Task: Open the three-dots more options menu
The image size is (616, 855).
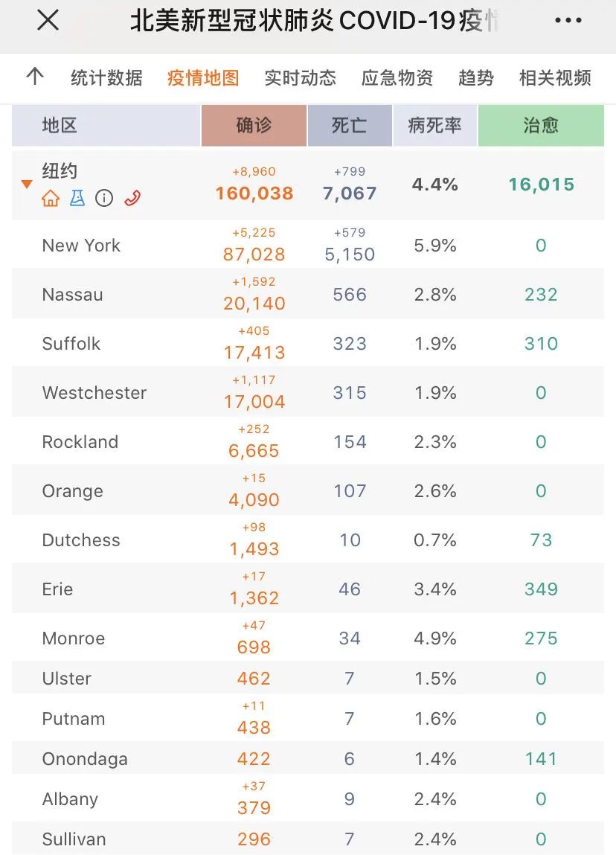Action: (x=568, y=21)
